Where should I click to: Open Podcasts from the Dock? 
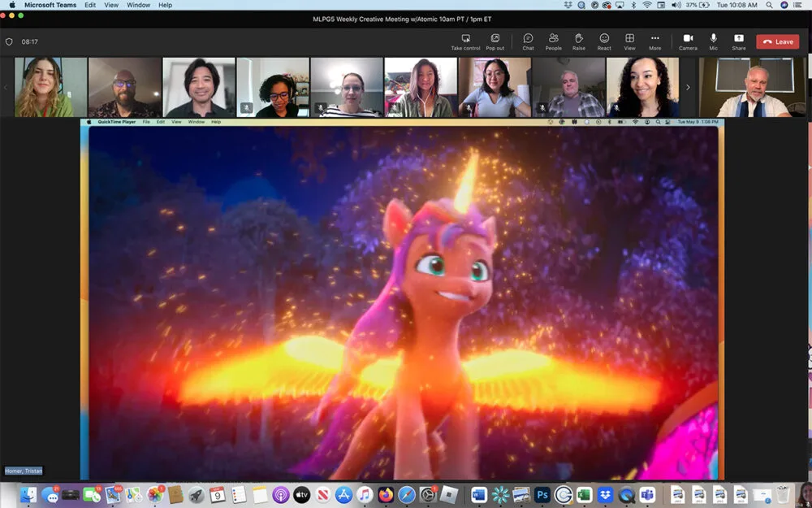coord(281,495)
